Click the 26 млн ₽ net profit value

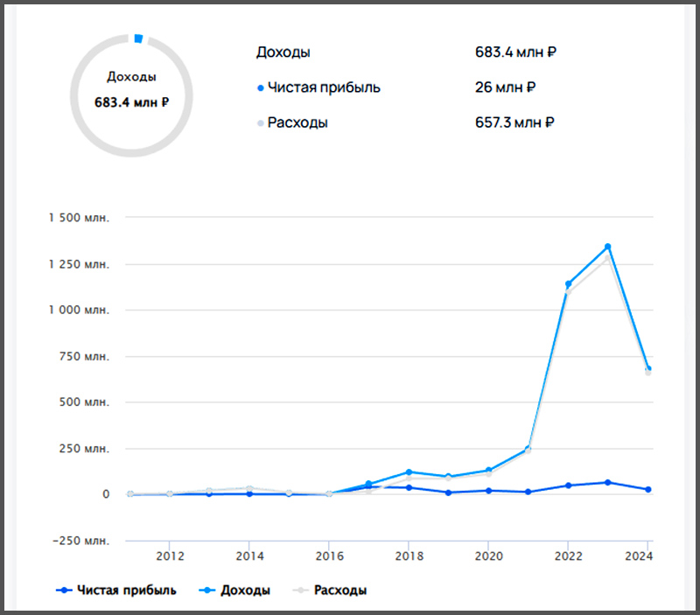pos(504,87)
